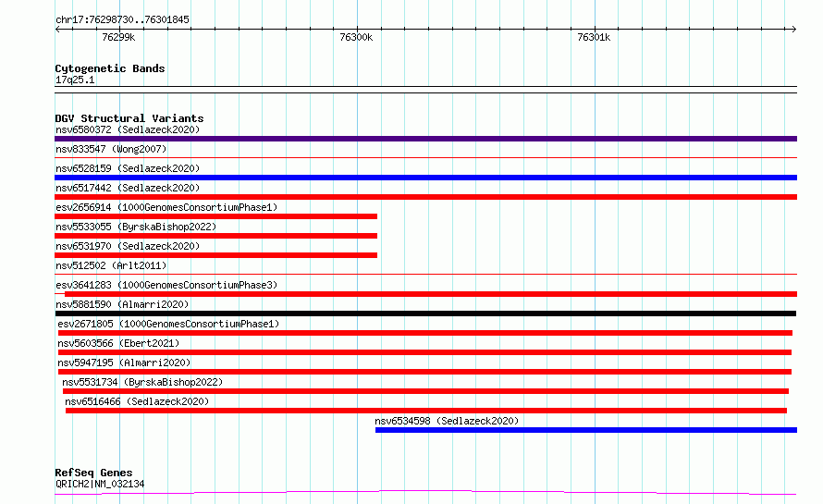Open nsv6516466 (Sedlazeck2020) label
Image resolution: width=823 pixels, height=504 pixels.
137,401
